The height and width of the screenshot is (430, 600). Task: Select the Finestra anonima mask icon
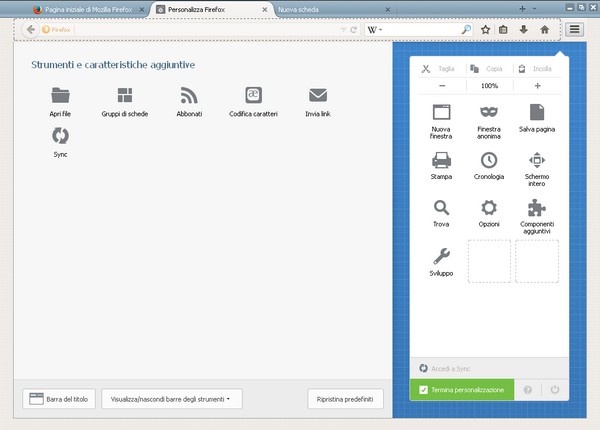pyautogui.click(x=489, y=112)
